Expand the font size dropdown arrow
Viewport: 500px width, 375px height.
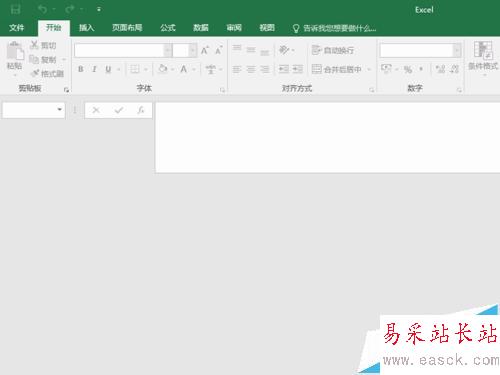click(193, 51)
